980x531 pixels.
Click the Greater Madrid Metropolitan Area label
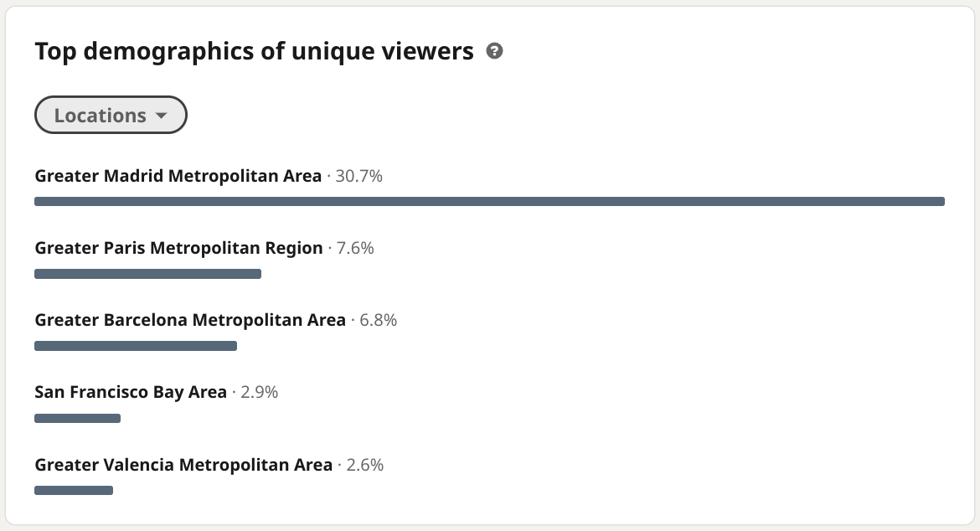click(x=178, y=176)
